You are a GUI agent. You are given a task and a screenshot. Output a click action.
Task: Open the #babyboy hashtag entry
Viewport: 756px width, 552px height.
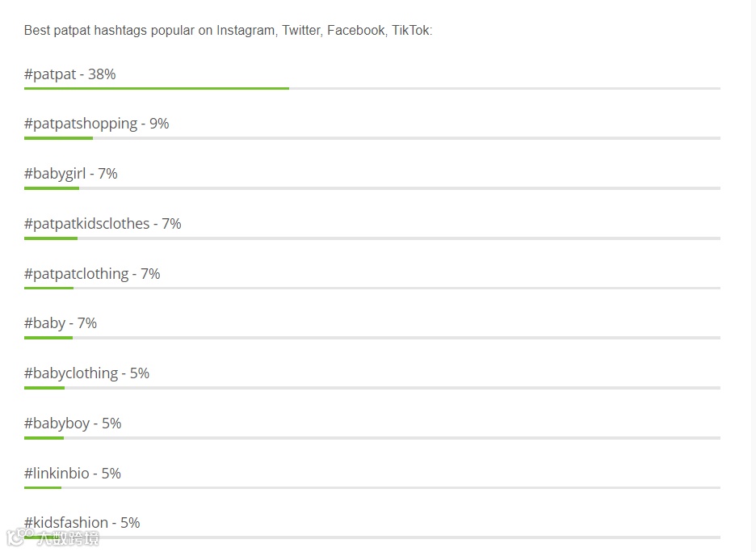(73, 423)
